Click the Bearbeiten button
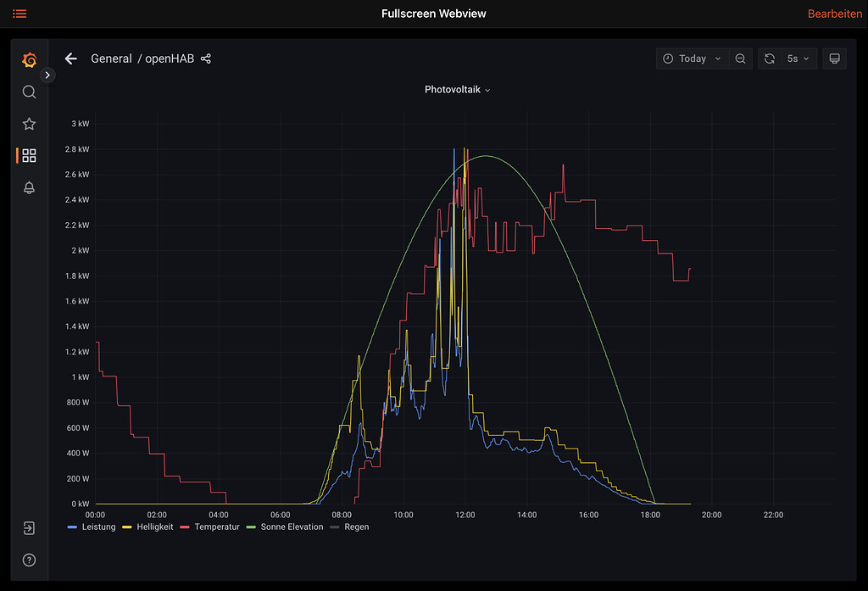The image size is (868, 591). (x=834, y=14)
